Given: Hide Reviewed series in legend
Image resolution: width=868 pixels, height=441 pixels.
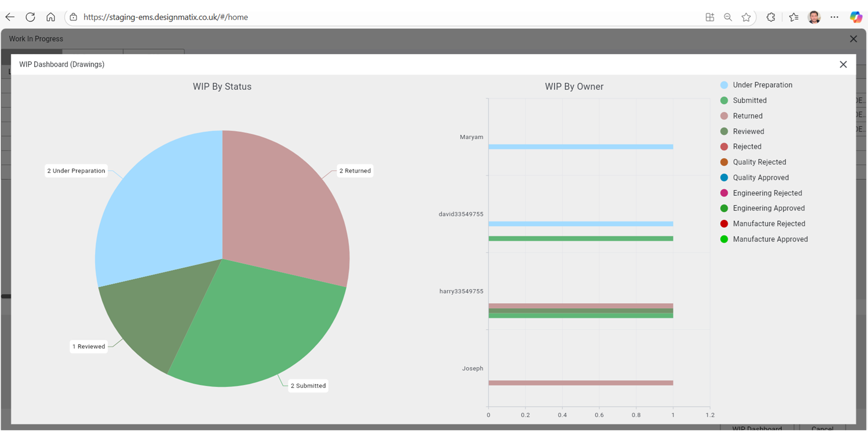Looking at the screenshot, I should coord(748,132).
